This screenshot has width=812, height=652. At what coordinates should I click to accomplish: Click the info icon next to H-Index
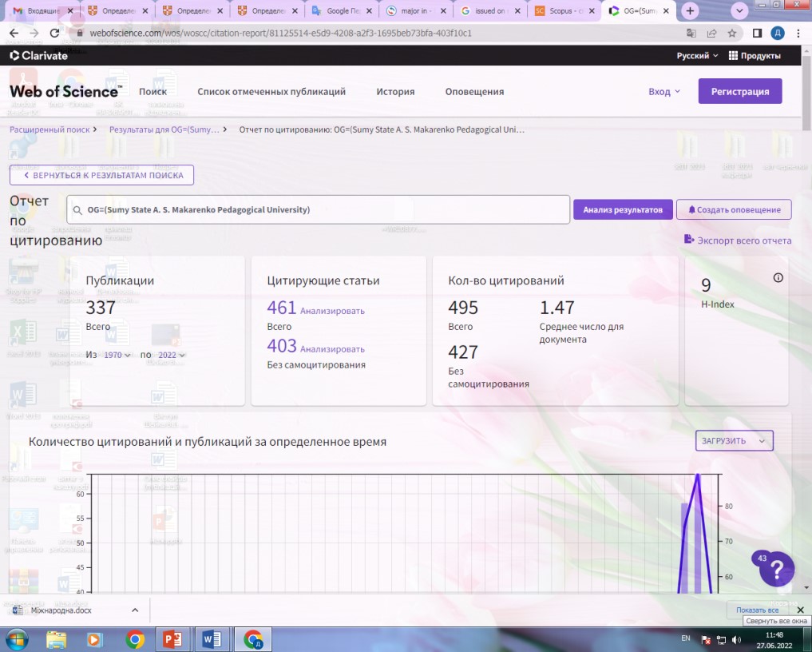coord(778,278)
